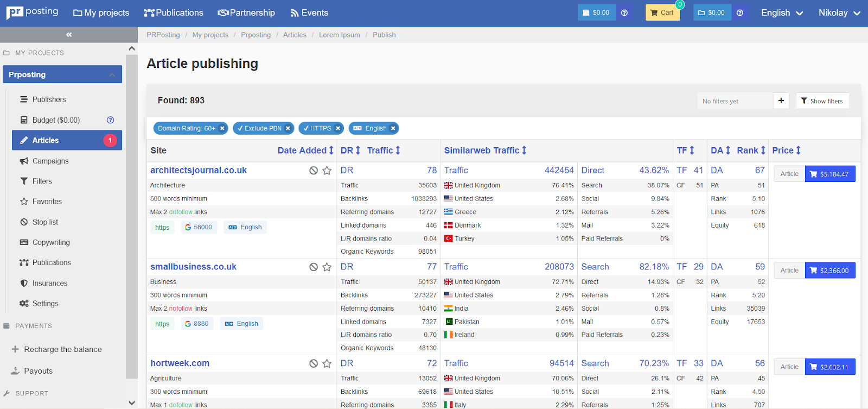
Task: Select Articles sidebar item
Action: (67, 140)
